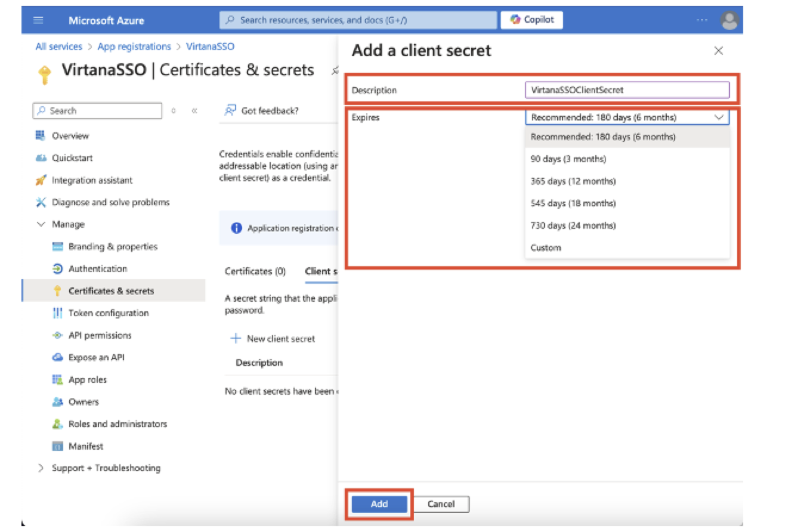Close the Add a client secret panel
Image resolution: width=804 pixels, height=532 pixels.
tap(719, 51)
